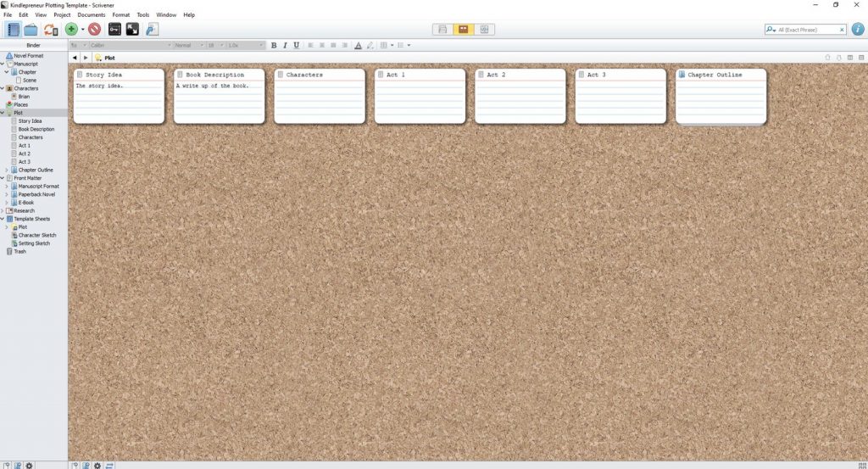The image size is (868, 469).
Task: Clear the search field with X
Action: point(842,30)
